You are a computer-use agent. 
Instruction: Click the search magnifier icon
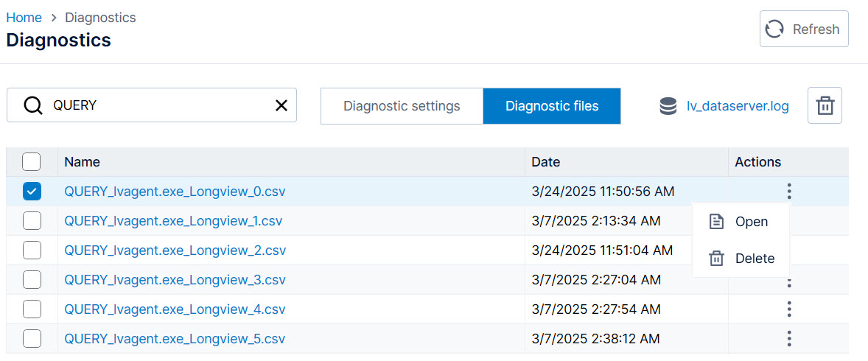click(x=33, y=105)
